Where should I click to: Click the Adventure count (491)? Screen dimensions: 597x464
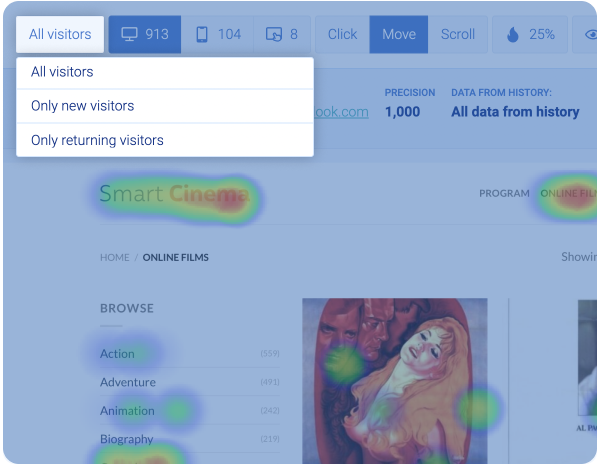(x=270, y=382)
